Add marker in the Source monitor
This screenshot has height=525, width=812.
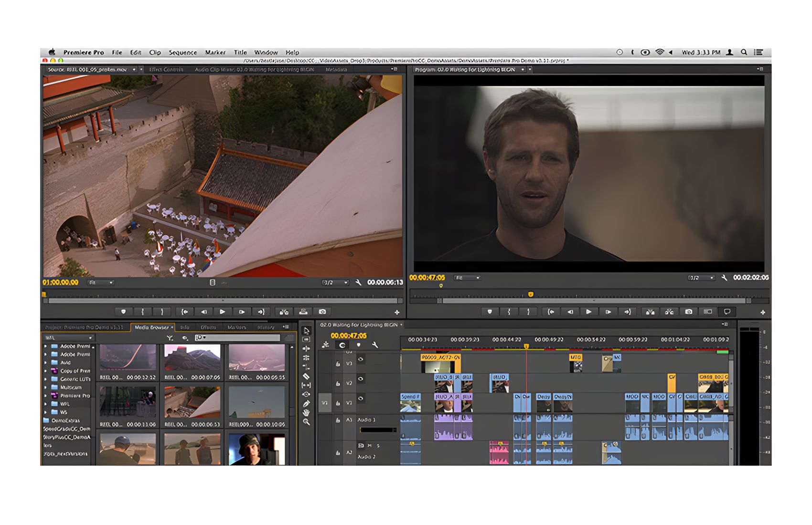(x=123, y=312)
